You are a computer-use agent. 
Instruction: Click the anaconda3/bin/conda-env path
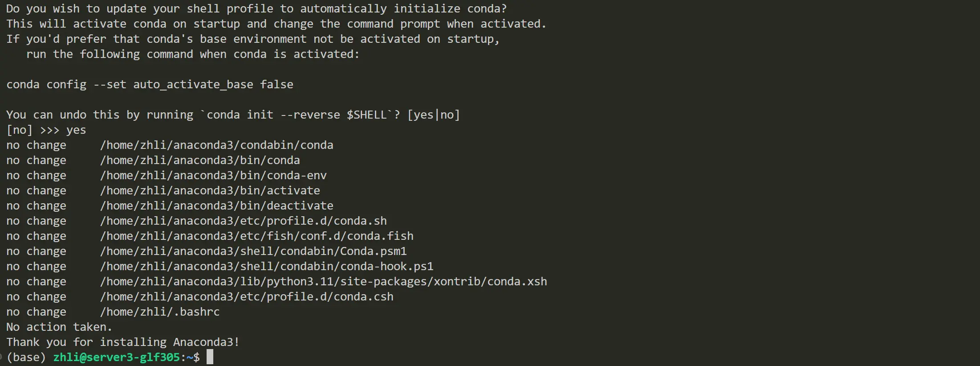[x=213, y=175]
